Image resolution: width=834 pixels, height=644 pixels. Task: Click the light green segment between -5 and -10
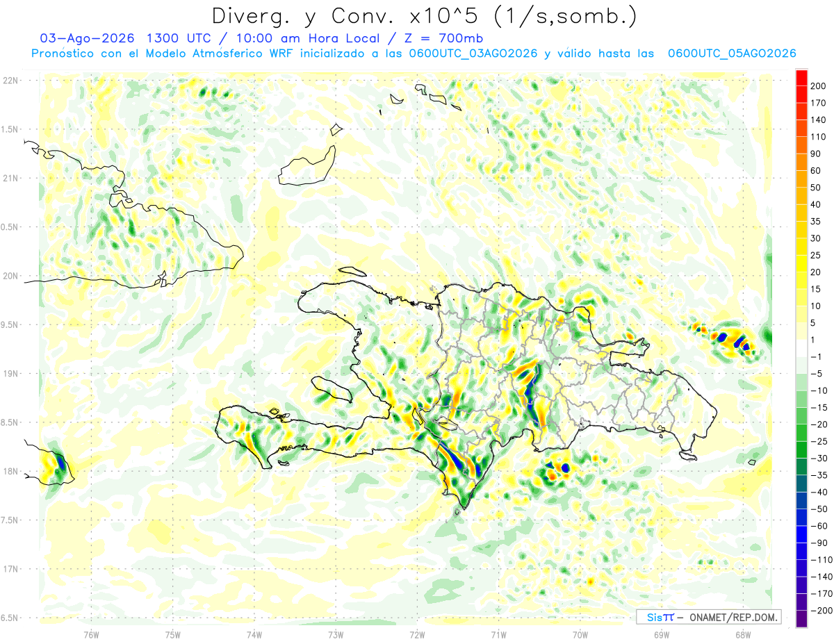(x=801, y=382)
